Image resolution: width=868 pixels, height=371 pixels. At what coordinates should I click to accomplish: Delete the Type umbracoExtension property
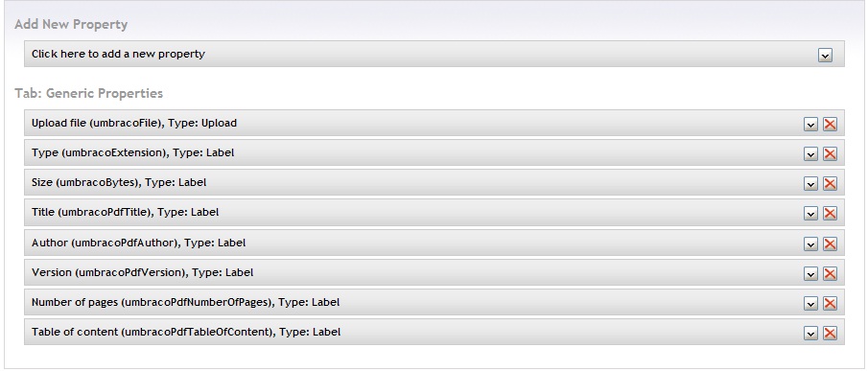(830, 154)
